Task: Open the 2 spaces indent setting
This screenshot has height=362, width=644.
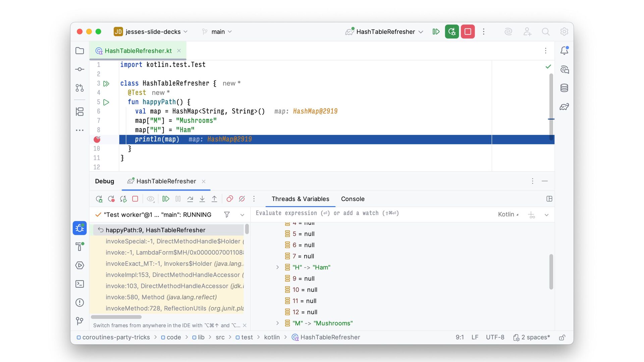Action: pos(532,337)
